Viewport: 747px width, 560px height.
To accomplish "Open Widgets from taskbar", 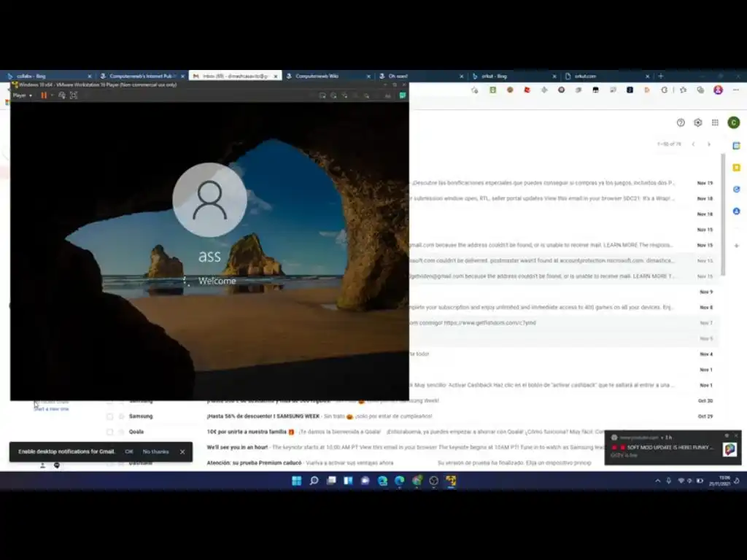I will pyautogui.click(x=348, y=481).
